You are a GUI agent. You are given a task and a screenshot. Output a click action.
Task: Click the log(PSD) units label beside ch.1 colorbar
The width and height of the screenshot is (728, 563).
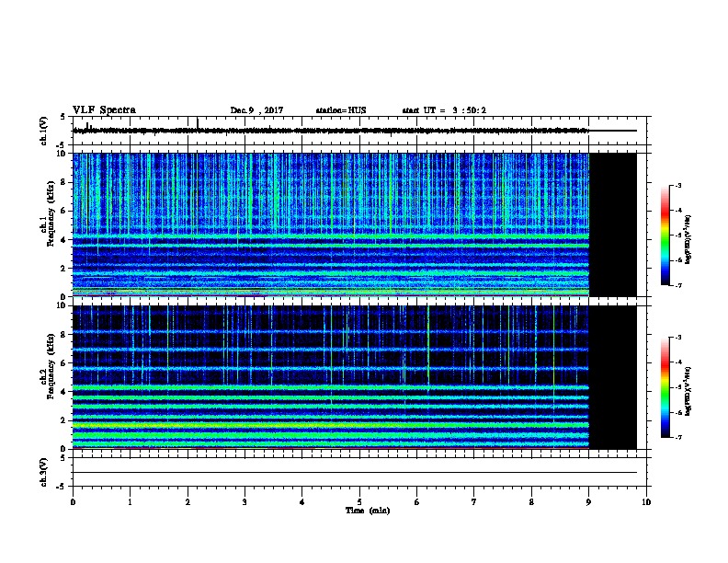point(688,239)
